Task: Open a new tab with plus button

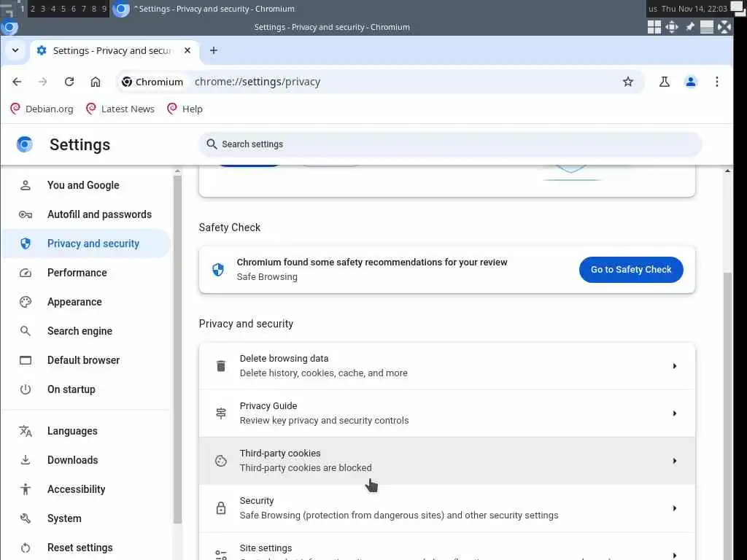Action: (x=214, y=50)
